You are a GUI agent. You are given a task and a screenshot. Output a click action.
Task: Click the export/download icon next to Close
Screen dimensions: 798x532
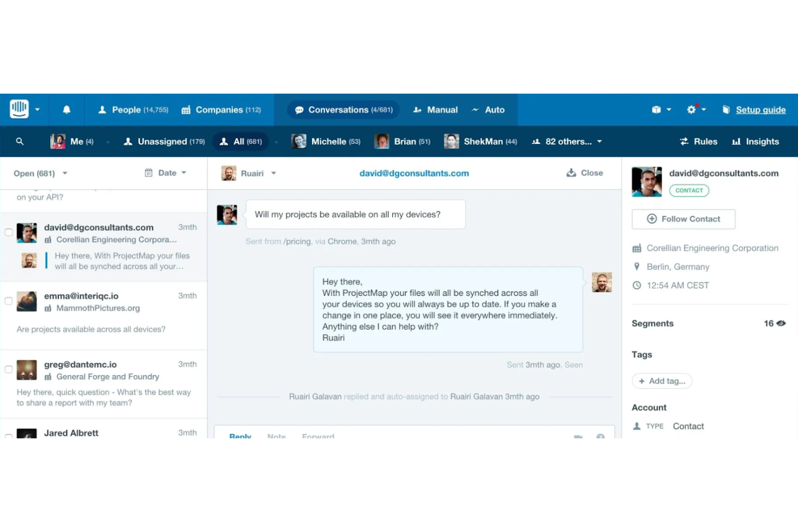click(570, 172)
